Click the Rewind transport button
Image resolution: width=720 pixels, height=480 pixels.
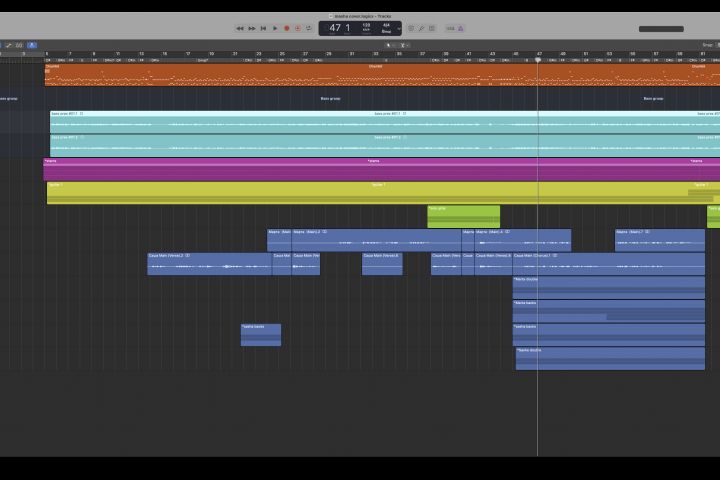click(240, 28)
